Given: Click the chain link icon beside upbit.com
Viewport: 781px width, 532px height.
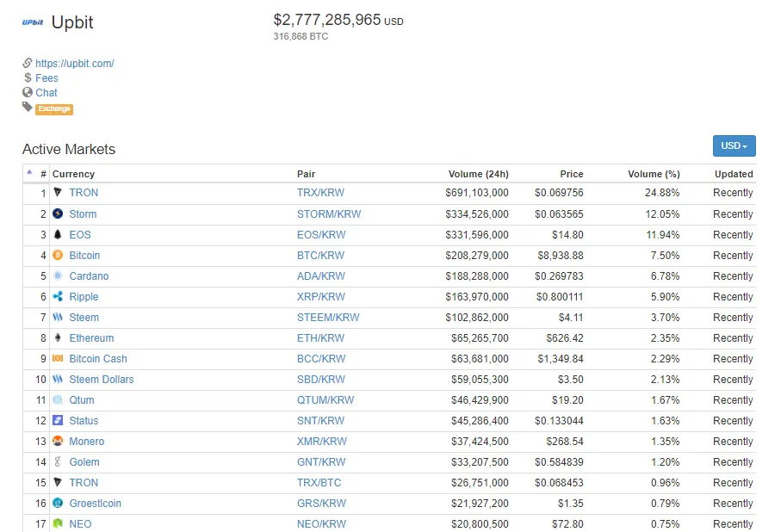Looking at the screenshot, I should tap(28, 63).
